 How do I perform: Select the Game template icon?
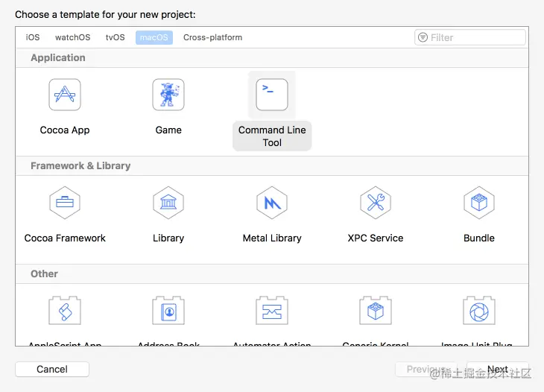pyautogui.click(x=168, y=95)
